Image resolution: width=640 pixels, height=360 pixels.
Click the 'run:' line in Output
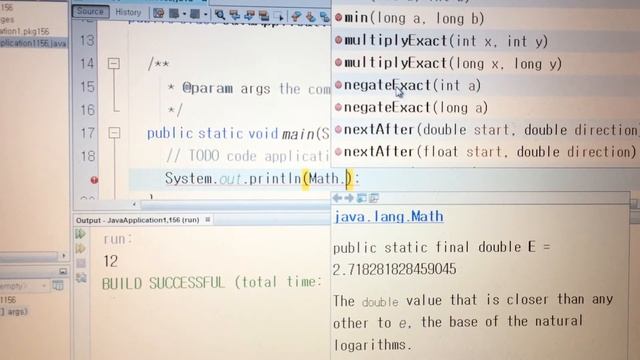tap(118, 239)
